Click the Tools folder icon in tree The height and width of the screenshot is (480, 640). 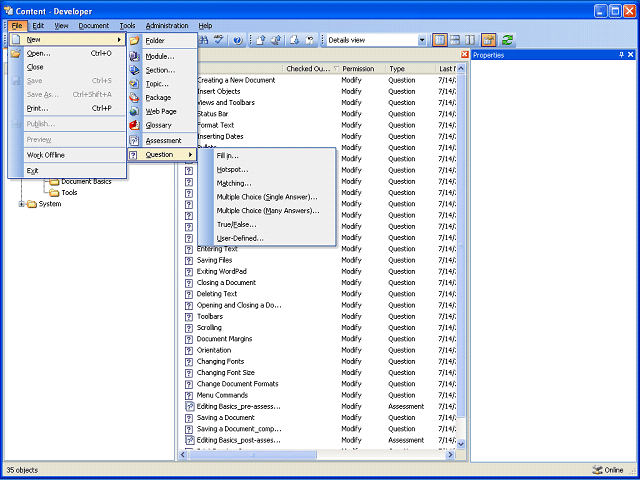pos(54,193)
